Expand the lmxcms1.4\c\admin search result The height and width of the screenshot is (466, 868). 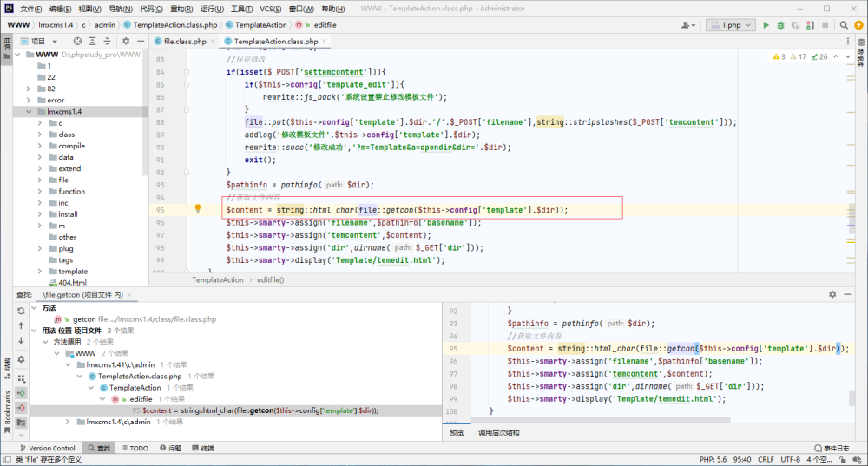(x=68, y=422)
